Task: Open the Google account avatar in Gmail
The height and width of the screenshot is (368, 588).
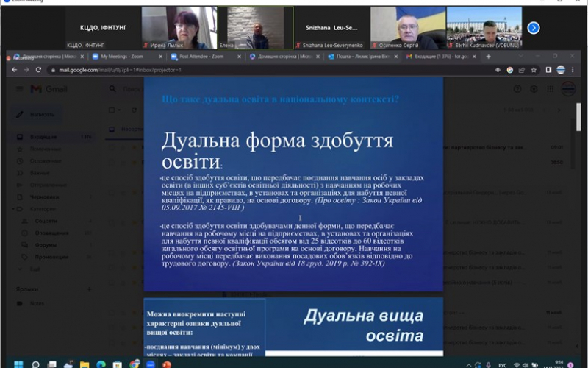Action: 568,89
